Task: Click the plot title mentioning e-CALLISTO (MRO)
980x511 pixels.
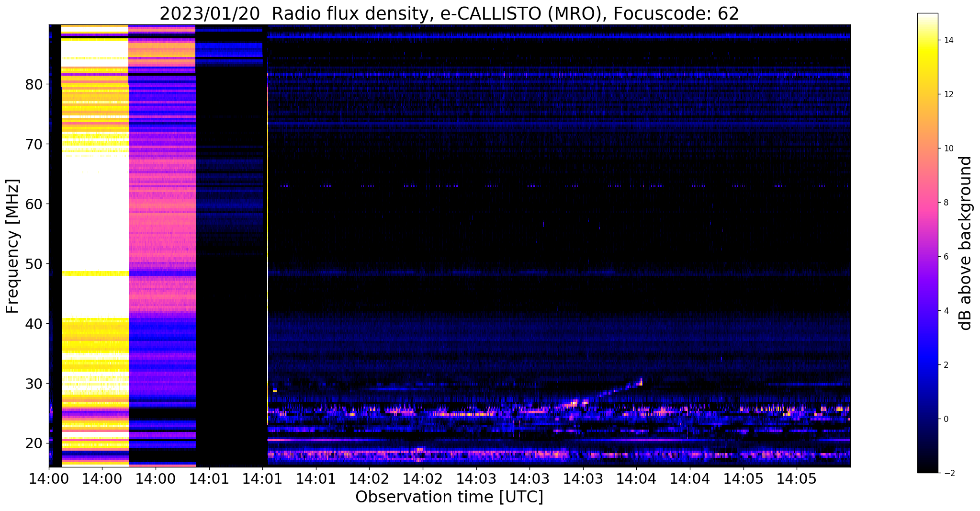Action: tap(449, 13)
